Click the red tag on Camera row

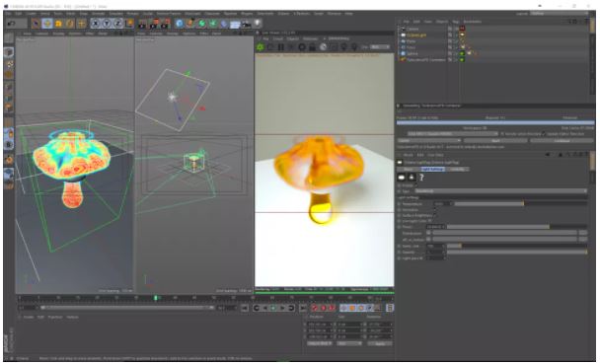click(462, 29)
